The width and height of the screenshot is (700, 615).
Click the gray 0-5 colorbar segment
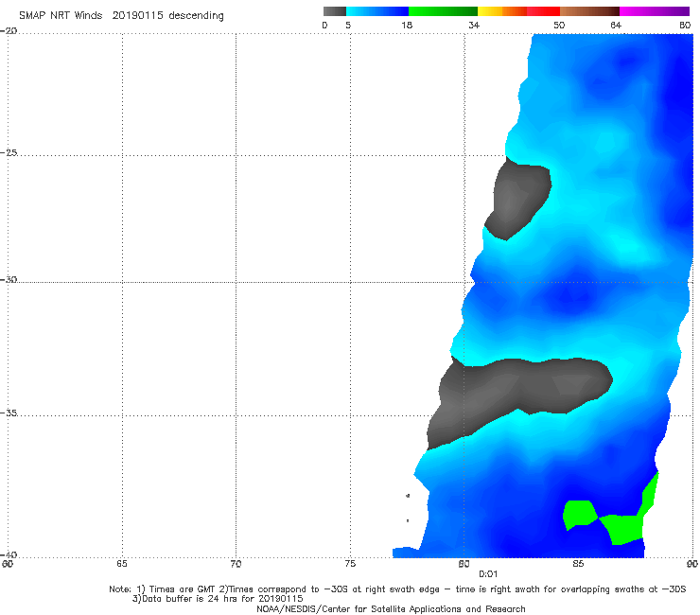335,11
